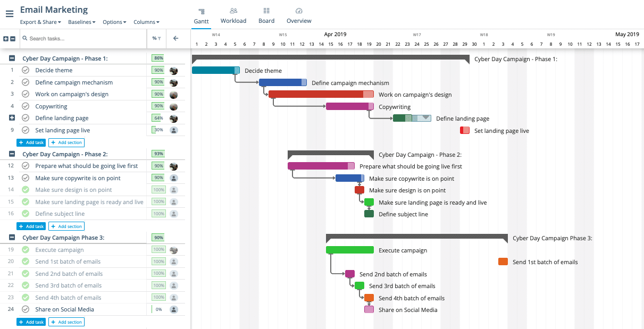The width and height of the screenshot is (644, 329).
Task: Toggle the completed check for Decide theme
Action: [x=25, y=70]
